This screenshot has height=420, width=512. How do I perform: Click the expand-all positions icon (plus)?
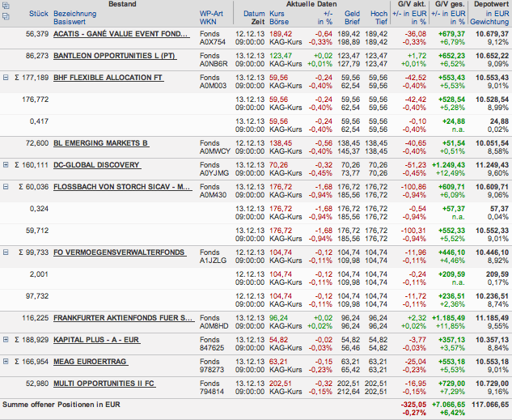(6, 6)
